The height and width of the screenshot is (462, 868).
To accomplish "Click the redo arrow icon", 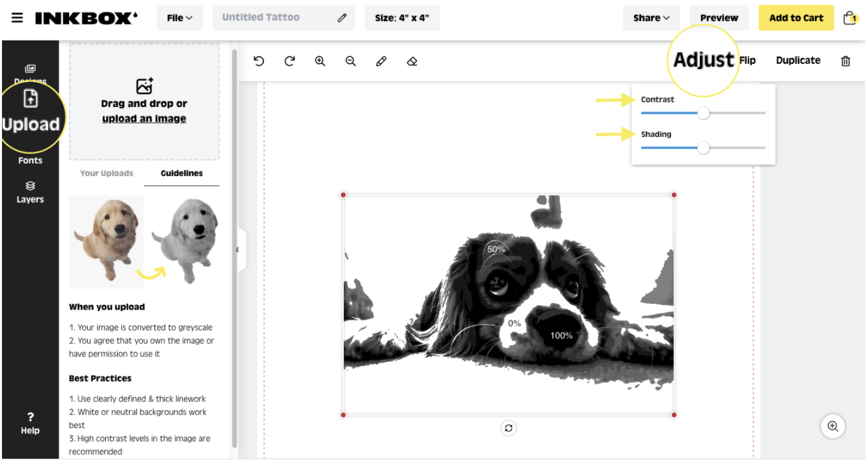I will coord(289,61).
